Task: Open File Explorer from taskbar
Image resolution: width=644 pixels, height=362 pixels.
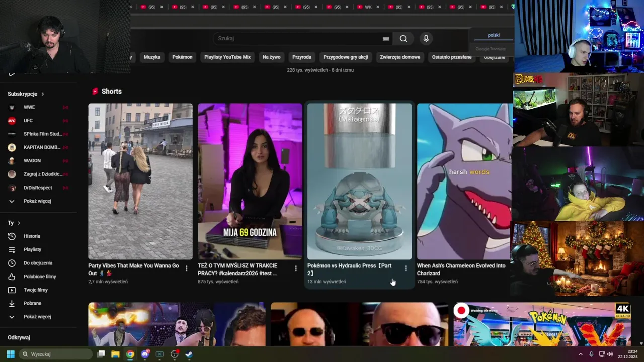Action: pos(115,354)
